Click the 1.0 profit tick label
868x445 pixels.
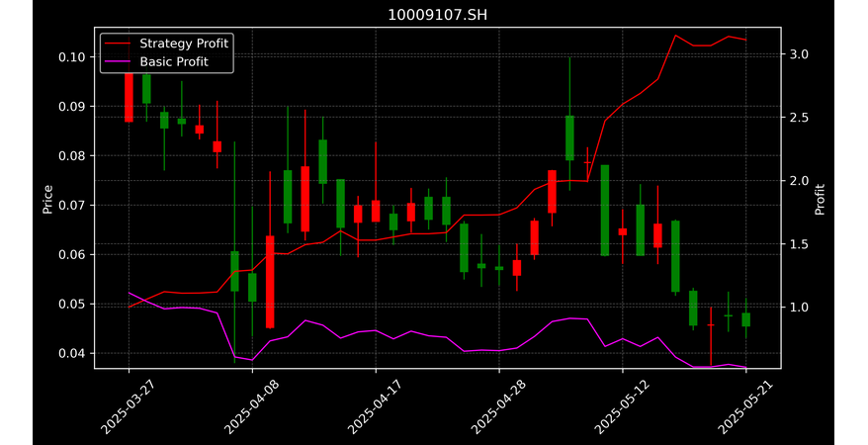799,308
